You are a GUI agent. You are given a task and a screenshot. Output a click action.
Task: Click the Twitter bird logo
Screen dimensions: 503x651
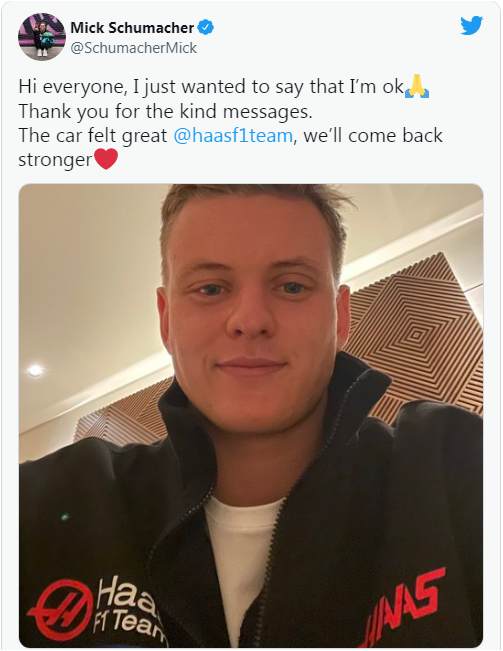point(471,26)
